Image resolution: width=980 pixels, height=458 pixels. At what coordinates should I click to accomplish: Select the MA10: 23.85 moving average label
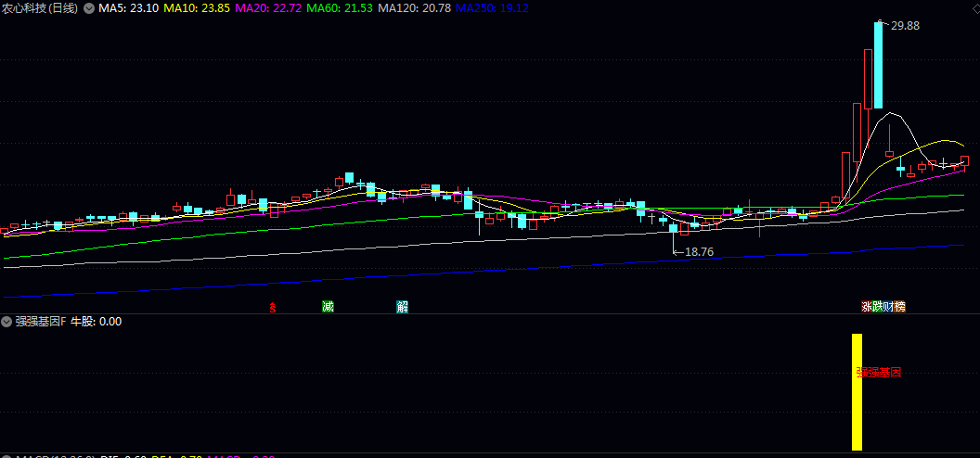[197, 8]
